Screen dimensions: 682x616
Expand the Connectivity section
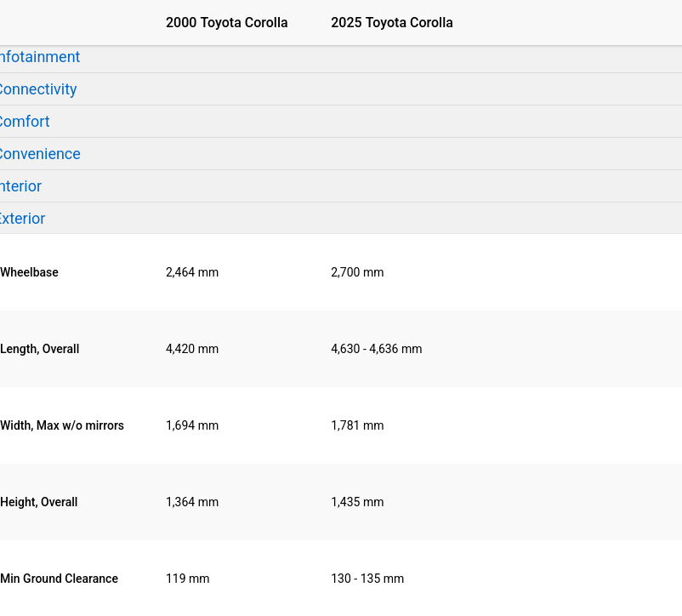click(x=37, y=89)
